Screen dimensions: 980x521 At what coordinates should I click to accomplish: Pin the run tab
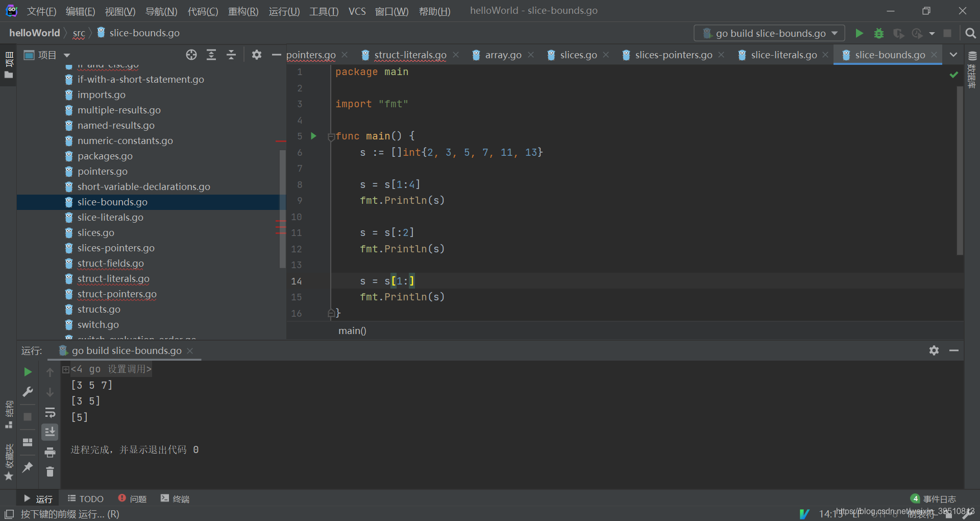pyautogui.click(x=28, y=467)
